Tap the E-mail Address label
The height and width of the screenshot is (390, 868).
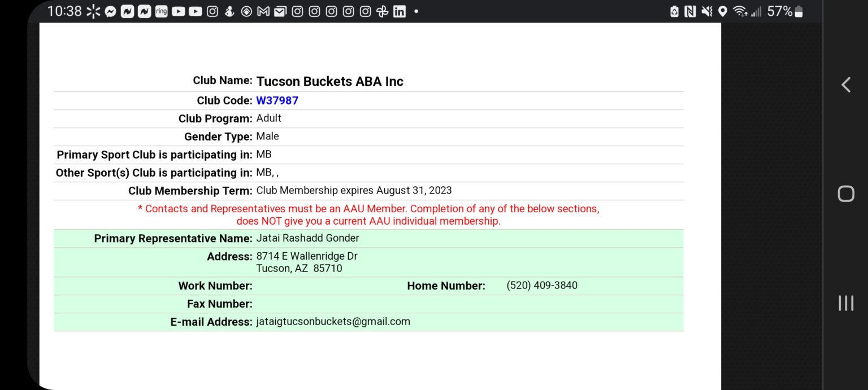point(211,322)
